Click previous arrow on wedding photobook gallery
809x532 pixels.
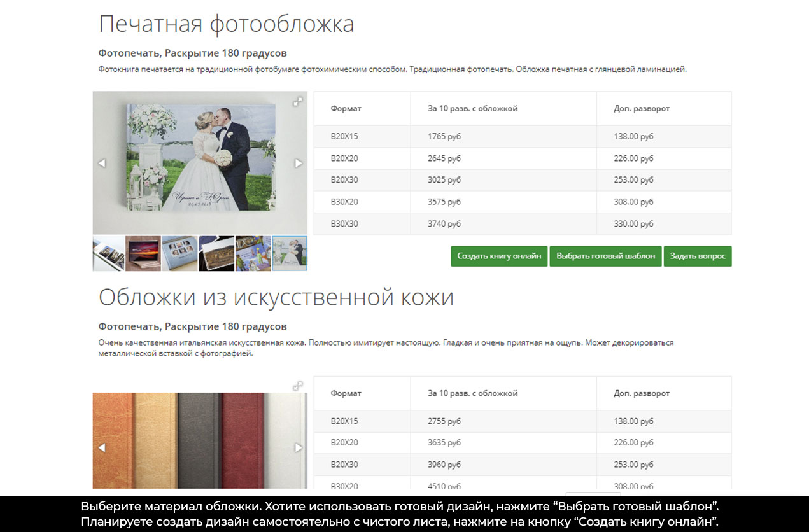point(102,164)
